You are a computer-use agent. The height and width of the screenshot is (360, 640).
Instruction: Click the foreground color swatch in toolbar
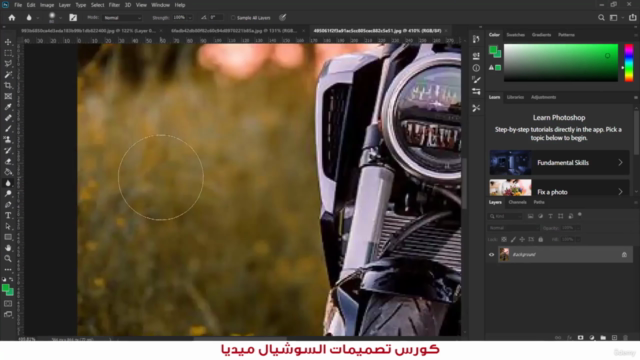[x=6, y=289]
